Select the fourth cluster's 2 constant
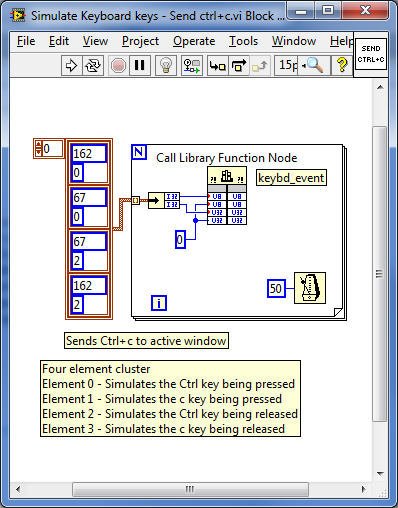 77,304
